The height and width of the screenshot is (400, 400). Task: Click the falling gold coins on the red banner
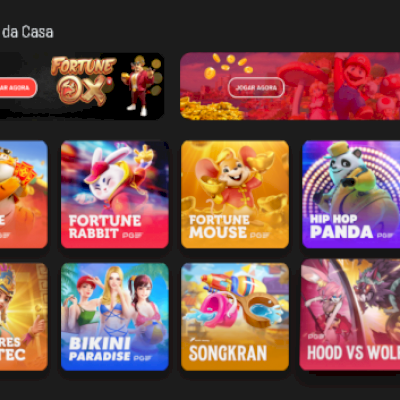[228, 65]
